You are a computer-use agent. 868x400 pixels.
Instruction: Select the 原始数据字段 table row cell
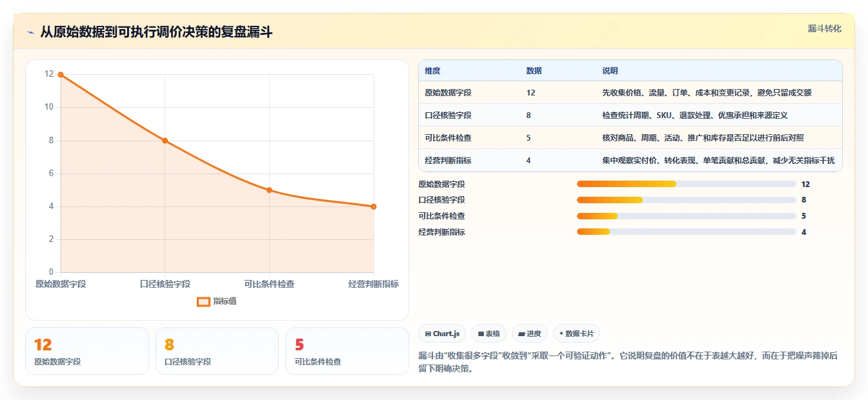[x=448, y=93]
